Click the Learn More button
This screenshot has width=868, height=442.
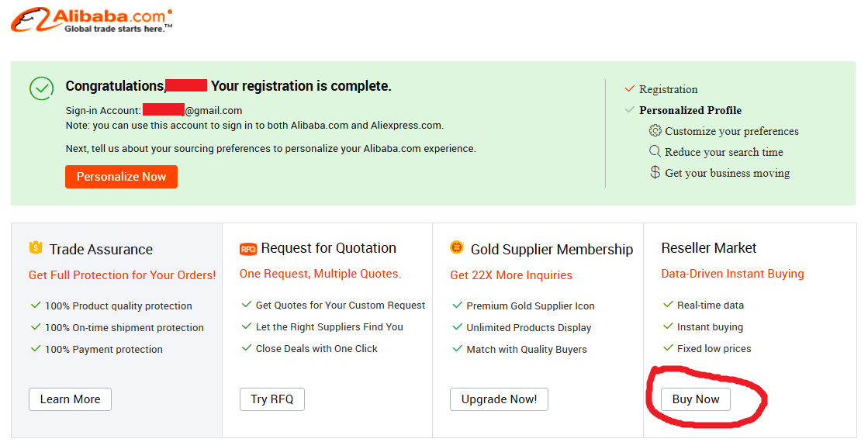tap(71, 399)
